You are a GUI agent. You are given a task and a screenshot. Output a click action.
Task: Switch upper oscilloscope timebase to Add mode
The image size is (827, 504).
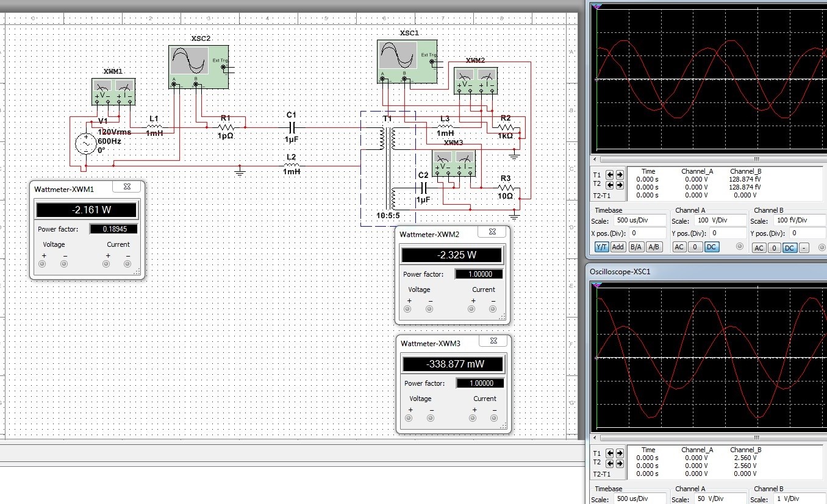coord(618,247)
